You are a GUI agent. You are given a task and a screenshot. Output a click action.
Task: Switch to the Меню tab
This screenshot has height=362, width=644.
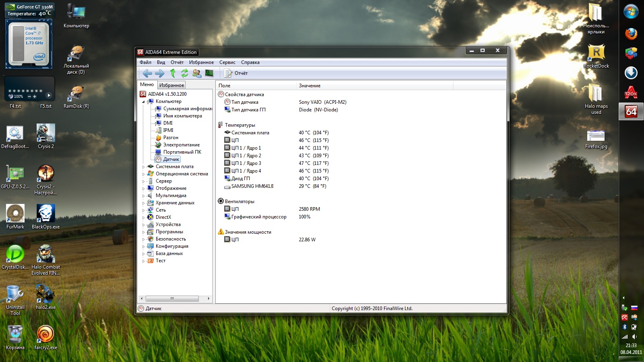(147, 84)
